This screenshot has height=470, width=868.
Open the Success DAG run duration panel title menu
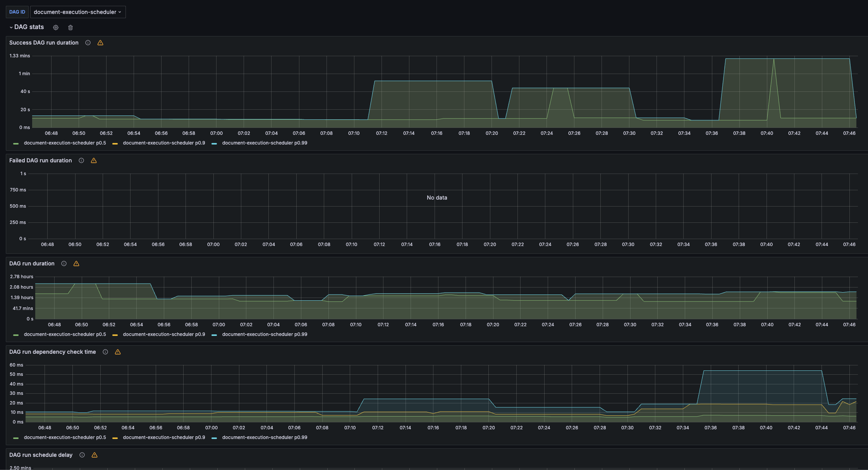(x=44, y=43)
